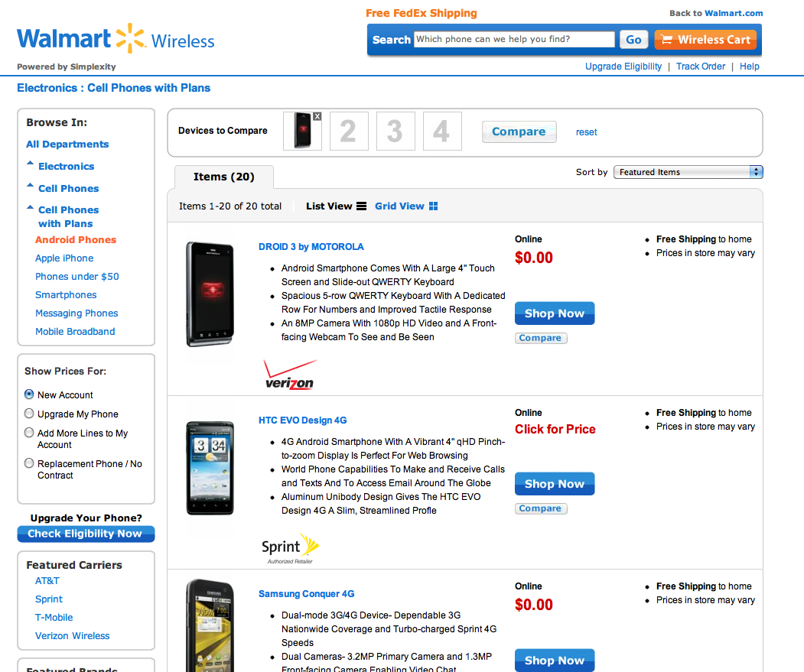Select the List View icon
The height and width of the screenshot is (672, 804).
[x=361, y=206]
